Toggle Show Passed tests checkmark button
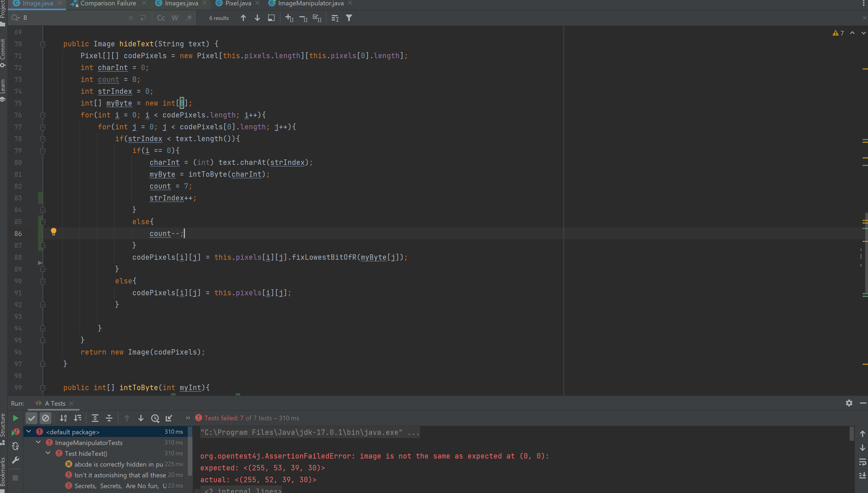This screenshot has height=493, width=868. pos(32,418)
